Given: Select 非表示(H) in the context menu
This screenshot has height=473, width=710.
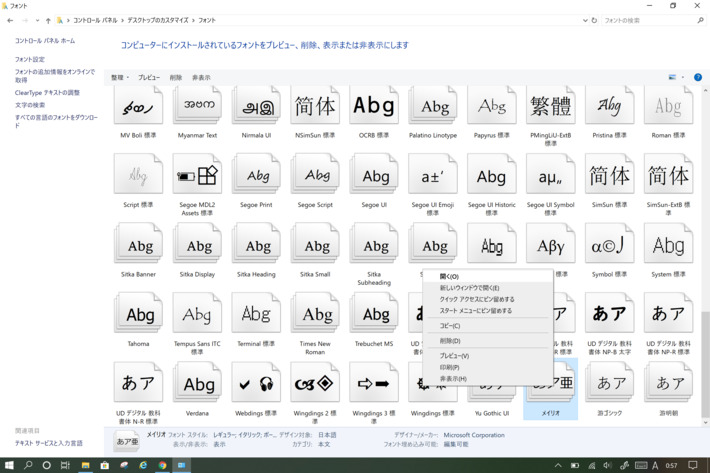Looking at the screenshot, I should pyautogui.click(x=452, y=379).
